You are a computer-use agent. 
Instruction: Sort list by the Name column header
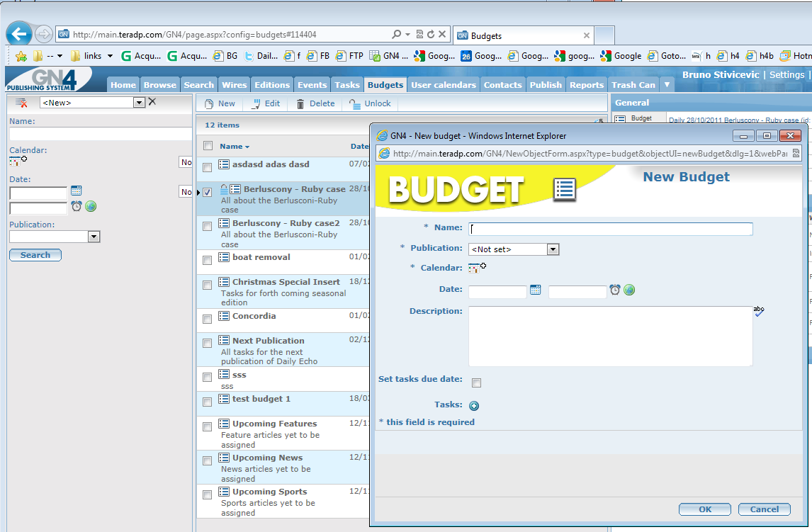234,147
